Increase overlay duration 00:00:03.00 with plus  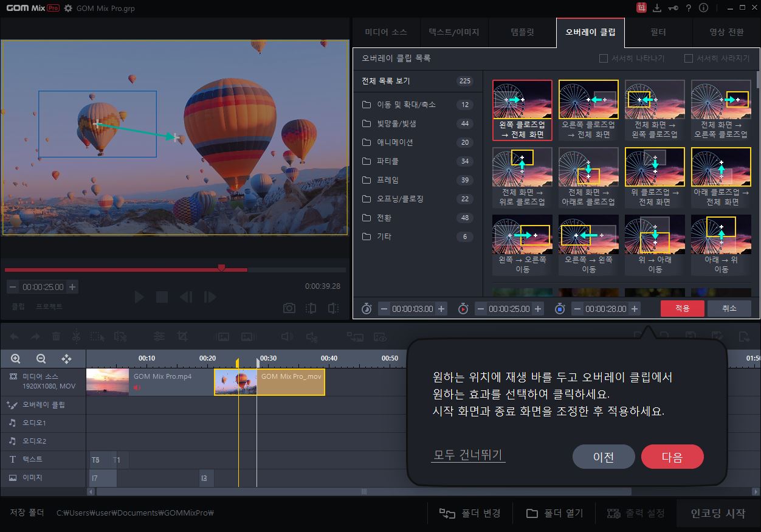442,309
